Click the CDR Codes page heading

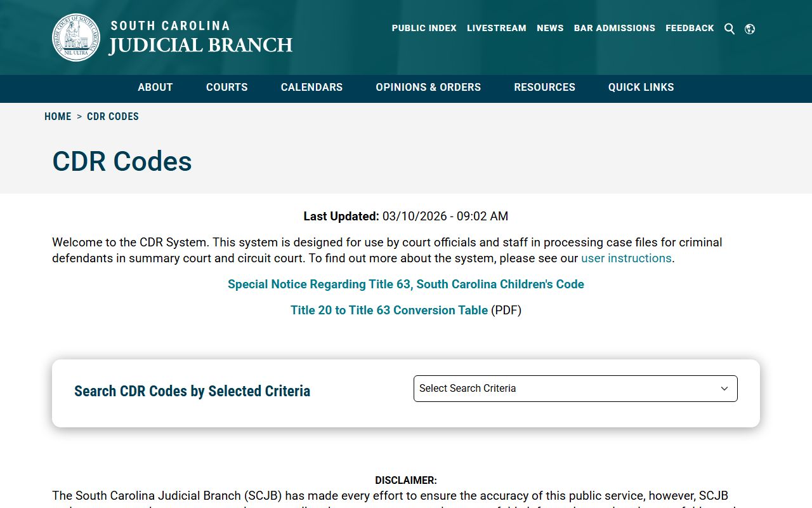point(122,161)
